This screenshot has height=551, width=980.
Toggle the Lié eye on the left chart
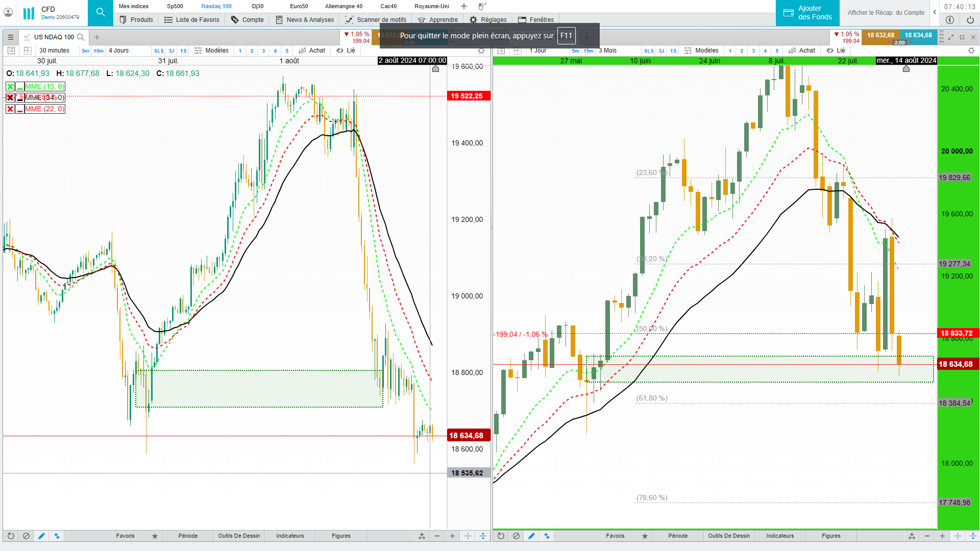(x=340, y=51)
